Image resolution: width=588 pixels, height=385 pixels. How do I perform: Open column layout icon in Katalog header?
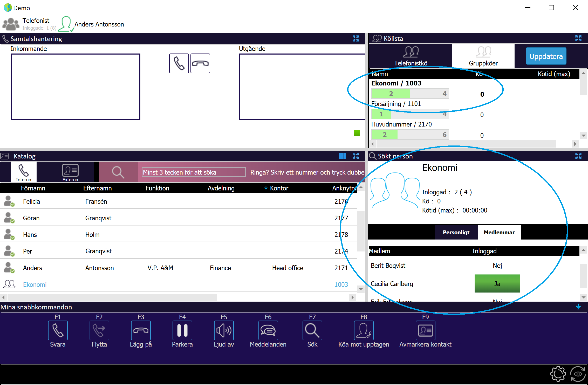[x=342, y=156]
